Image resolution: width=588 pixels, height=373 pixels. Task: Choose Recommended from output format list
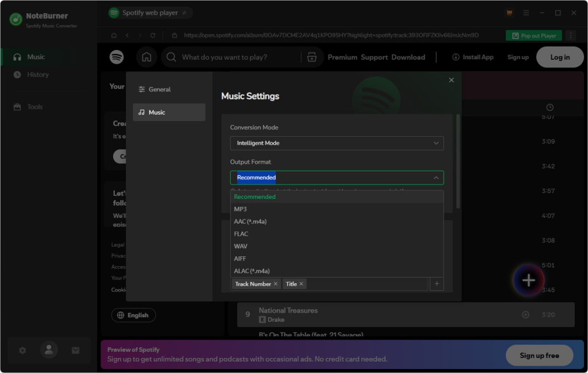(x=336, y=197)
